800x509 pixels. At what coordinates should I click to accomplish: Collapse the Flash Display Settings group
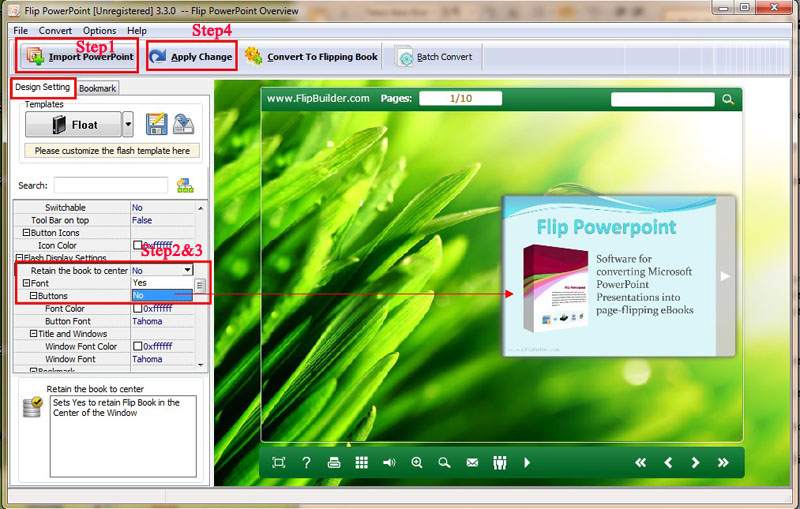click(19, 258)
